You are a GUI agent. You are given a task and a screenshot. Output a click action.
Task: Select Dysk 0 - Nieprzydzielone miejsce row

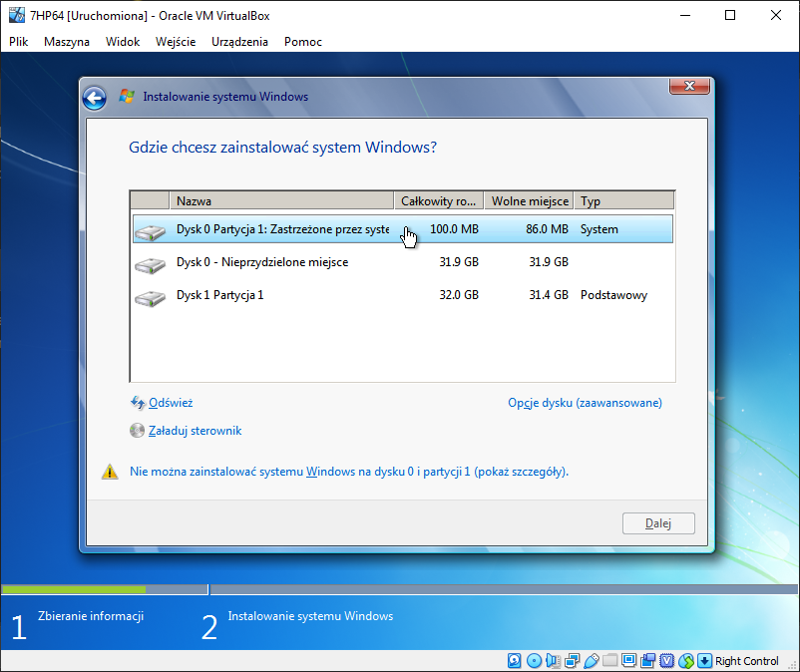(x=403, y=262)
